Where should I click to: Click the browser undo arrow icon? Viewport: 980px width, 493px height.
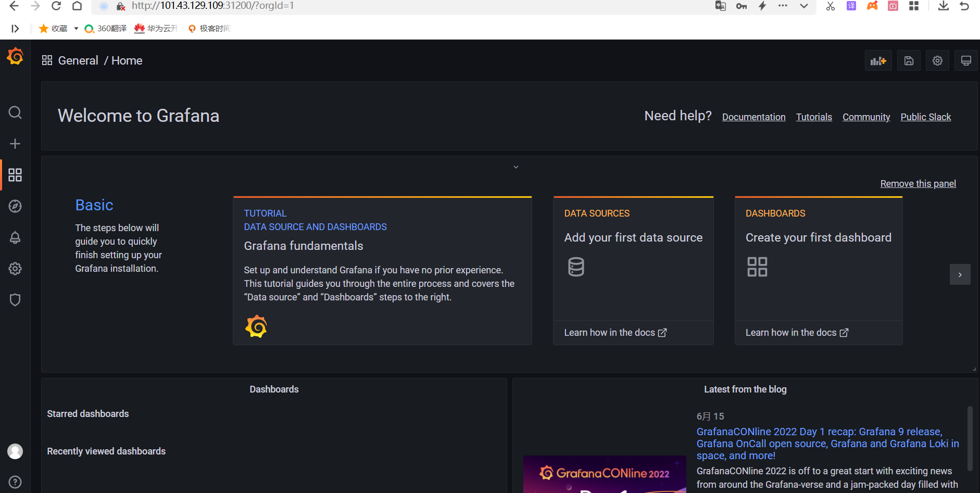(x=964, y=6)
